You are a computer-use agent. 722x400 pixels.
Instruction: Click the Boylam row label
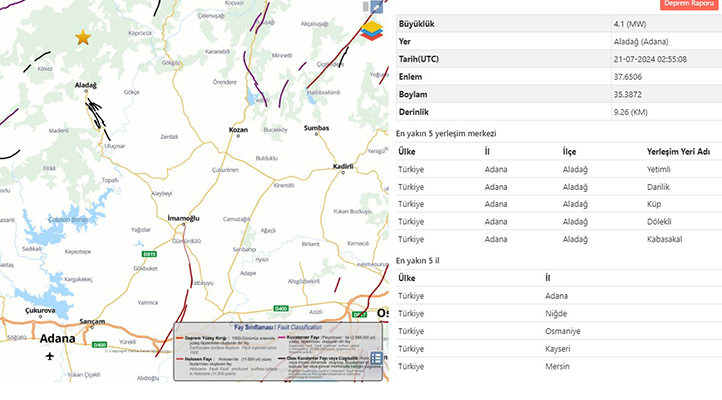pos(413,94)
